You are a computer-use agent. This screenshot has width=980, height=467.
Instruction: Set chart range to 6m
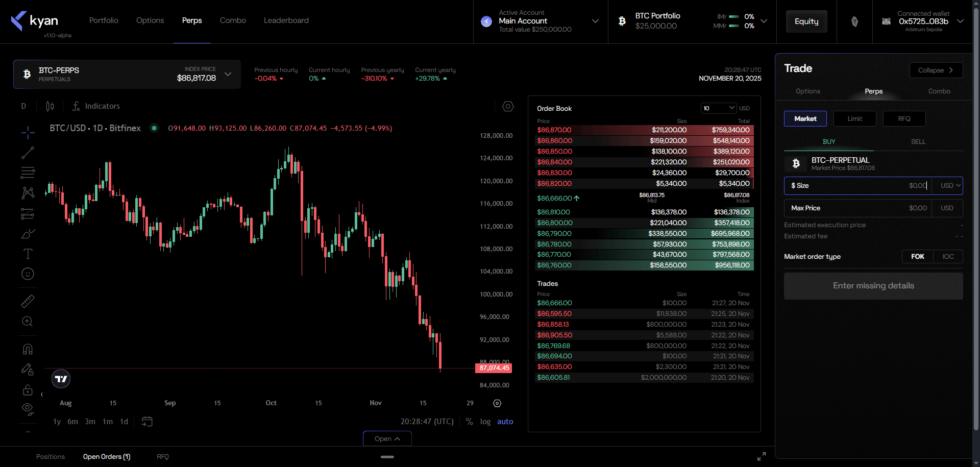[x=73, y=422]
